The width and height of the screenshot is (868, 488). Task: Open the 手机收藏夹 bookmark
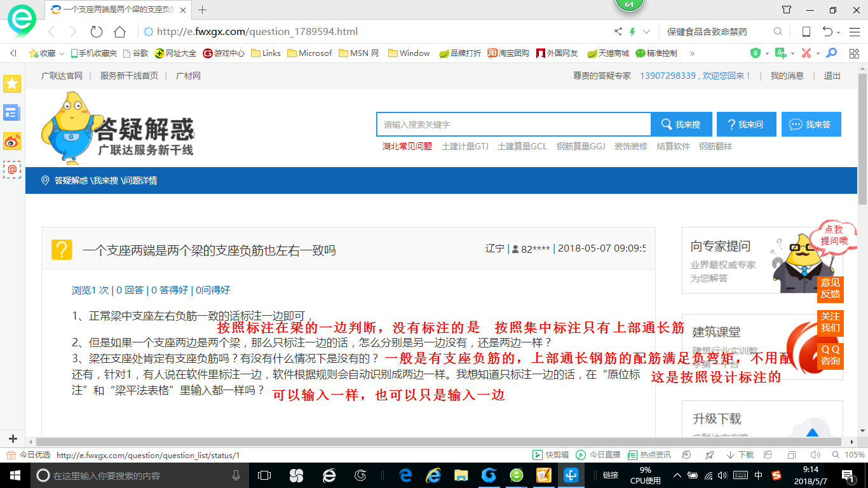tap(94, 53)
